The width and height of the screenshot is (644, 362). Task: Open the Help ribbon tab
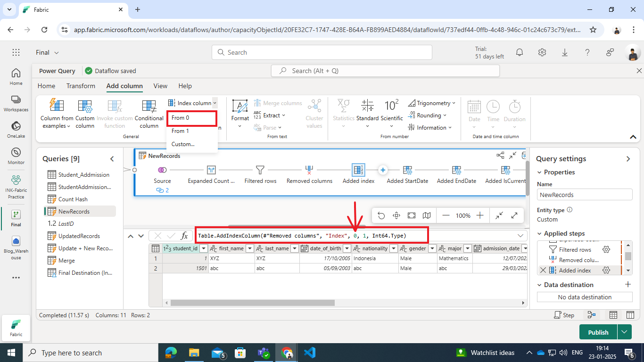pos(185,86)
